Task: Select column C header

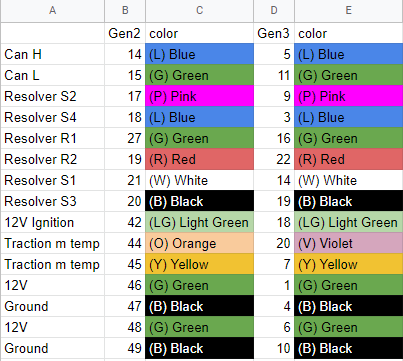Action: click(x=199, y=11)
